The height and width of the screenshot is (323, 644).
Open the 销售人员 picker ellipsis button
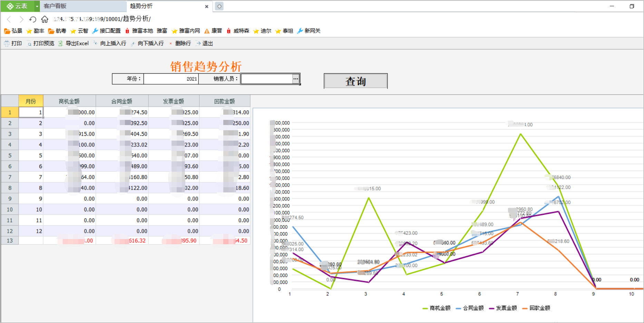296,79
